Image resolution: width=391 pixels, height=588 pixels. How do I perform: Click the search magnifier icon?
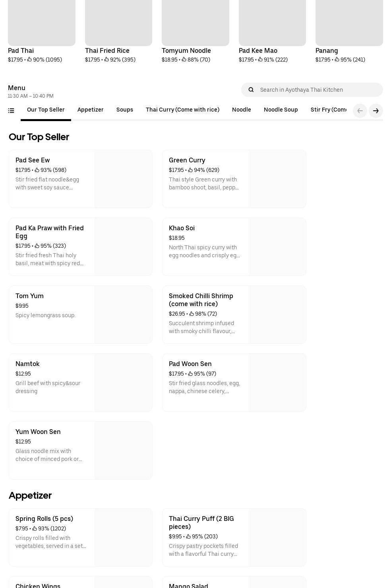251,90
